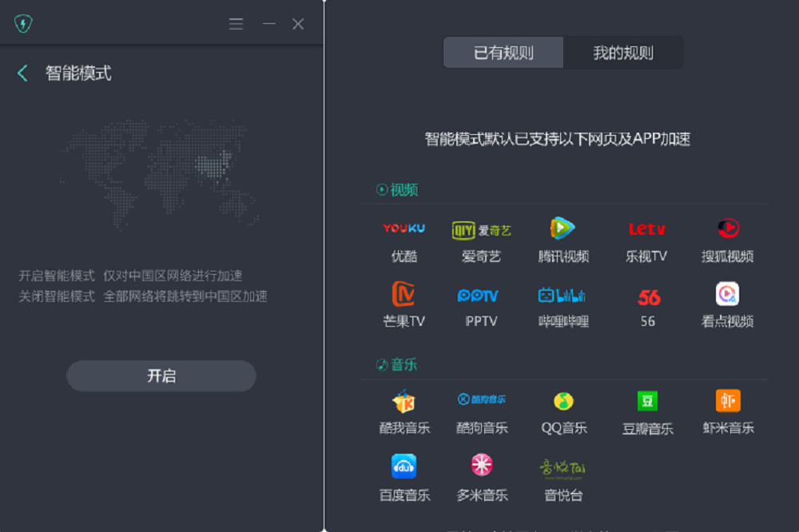Click the 豆瓣音乐 label text
799x532 pixels.
(648, 428)
